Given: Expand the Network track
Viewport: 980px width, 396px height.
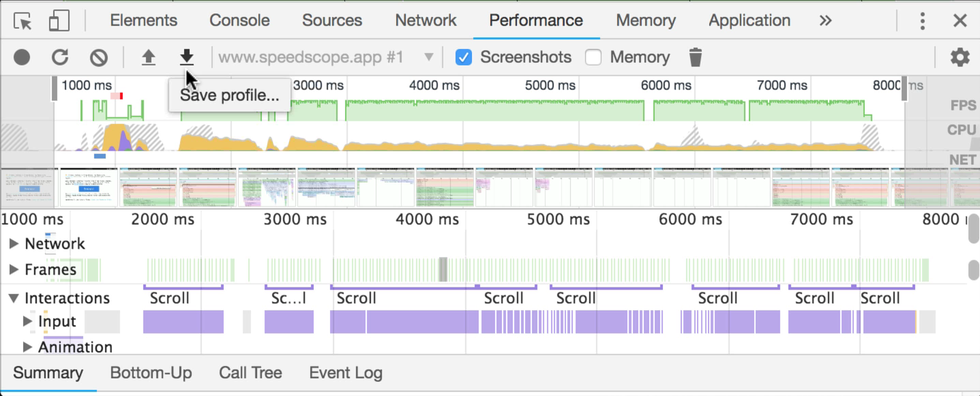Looking at the screenshot, I should (14, 243).
